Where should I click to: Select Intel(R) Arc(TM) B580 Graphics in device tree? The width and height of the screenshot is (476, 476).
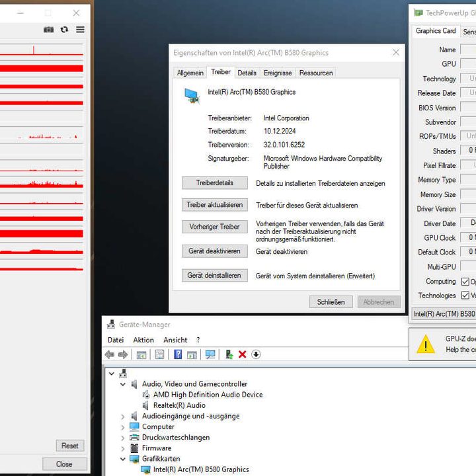tap(201, 469)
